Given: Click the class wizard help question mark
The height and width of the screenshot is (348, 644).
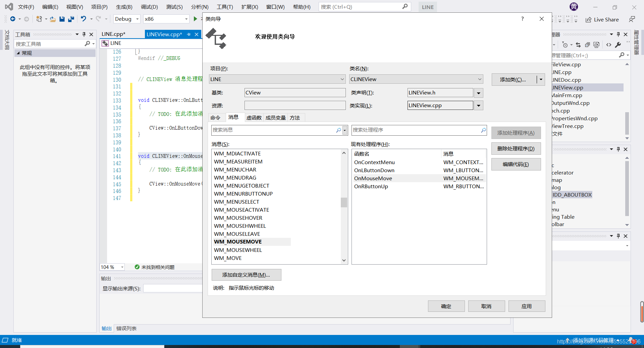Looking at the screenshot, I should pos(522,19).
